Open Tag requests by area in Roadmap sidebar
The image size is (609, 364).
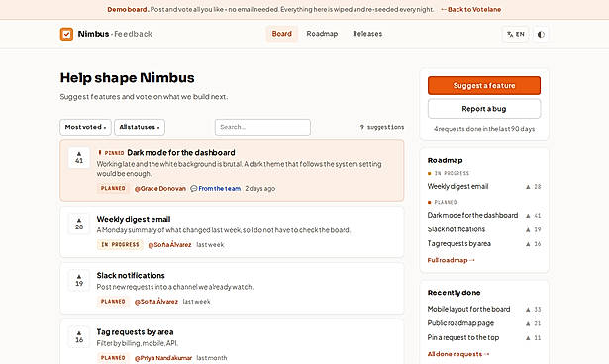[459, 243]
